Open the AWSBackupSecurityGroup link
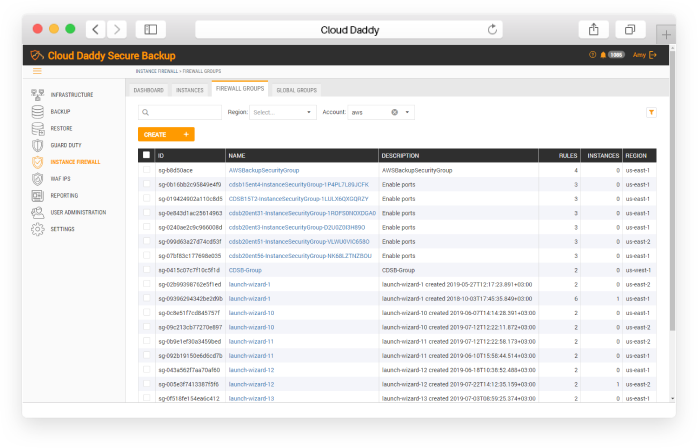The height and width of the screenshot is (448, 698). (264, 170)
